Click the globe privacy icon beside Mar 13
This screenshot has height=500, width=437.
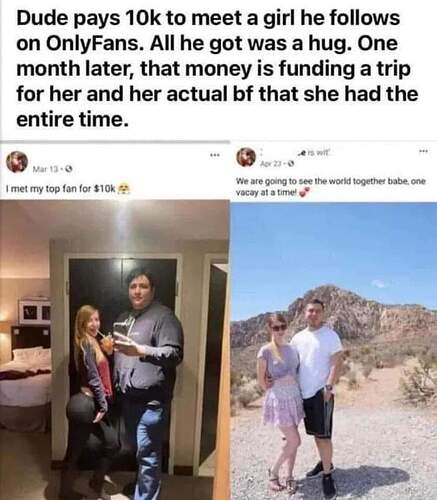point(70,169)
